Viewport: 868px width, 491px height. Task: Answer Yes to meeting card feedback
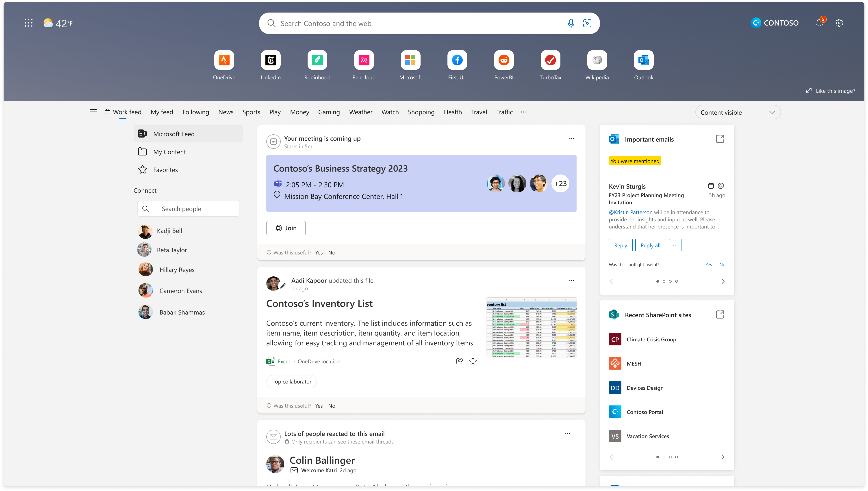tap(319, 253)
